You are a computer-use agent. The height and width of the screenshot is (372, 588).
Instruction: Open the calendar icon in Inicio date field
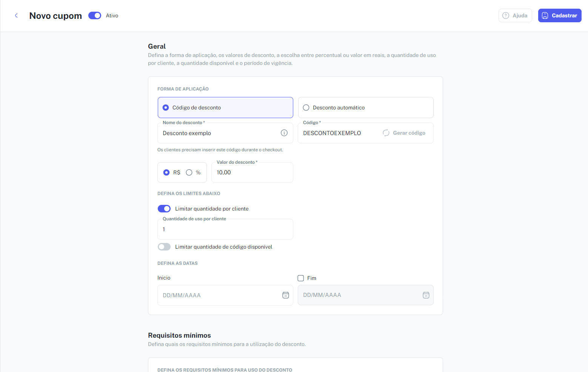coord(286,295)
